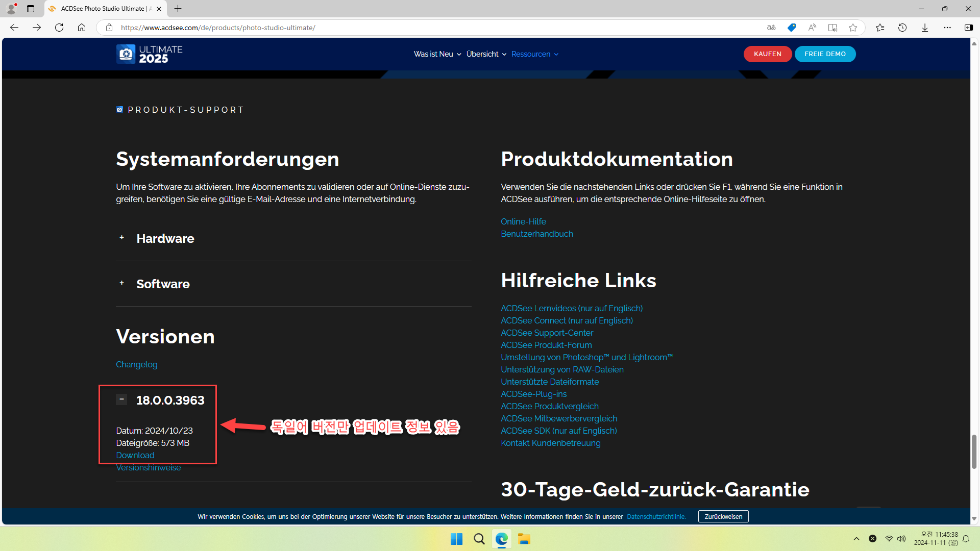Open Kontakt Kundenbetreuung link

(551, 443)
